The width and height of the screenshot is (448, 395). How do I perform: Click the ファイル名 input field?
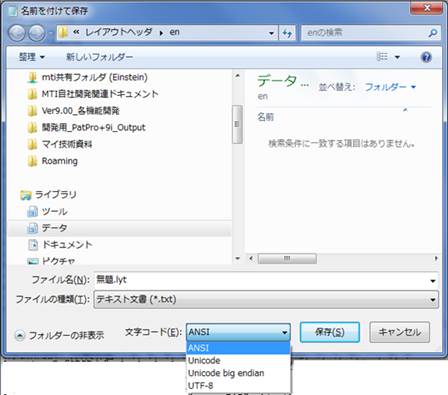coord(261,280)
